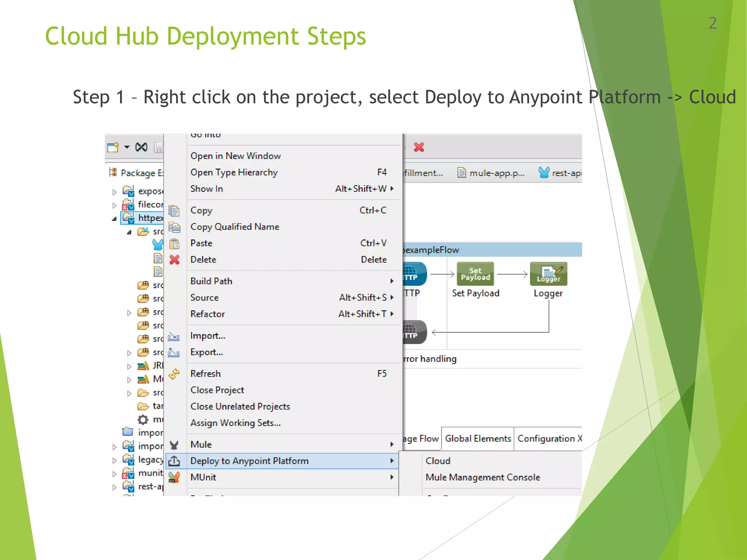Collapse the first src folder under httpex
Viewport: 747px width, 560px height.
(x=129, y=232)
